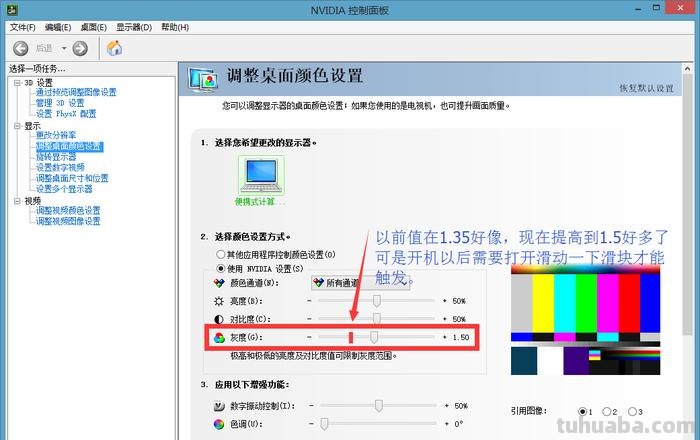Open 通过预览调整图像设置 task
Viewport: 700px width, 440px height.
click(76, 92)
